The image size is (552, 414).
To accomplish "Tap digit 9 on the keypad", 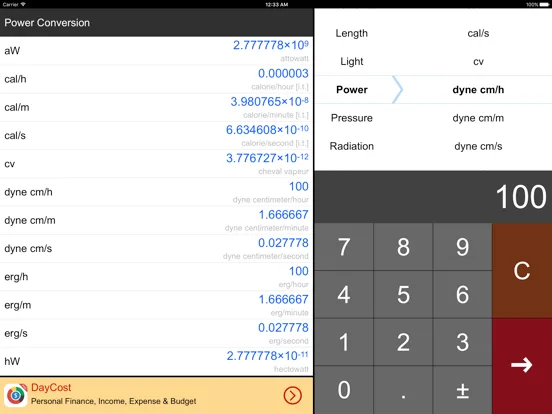I will click(x=463, y=246).
